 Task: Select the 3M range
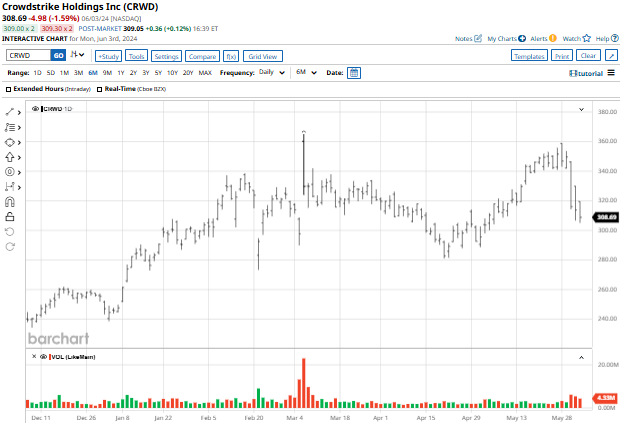click(78, 73)
